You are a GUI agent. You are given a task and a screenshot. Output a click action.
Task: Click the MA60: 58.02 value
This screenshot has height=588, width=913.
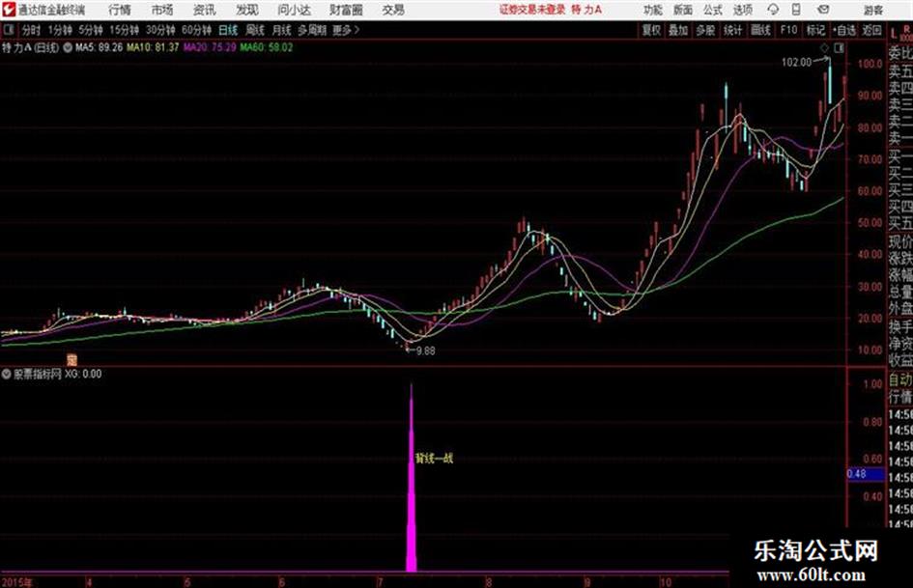pos(267,47)
